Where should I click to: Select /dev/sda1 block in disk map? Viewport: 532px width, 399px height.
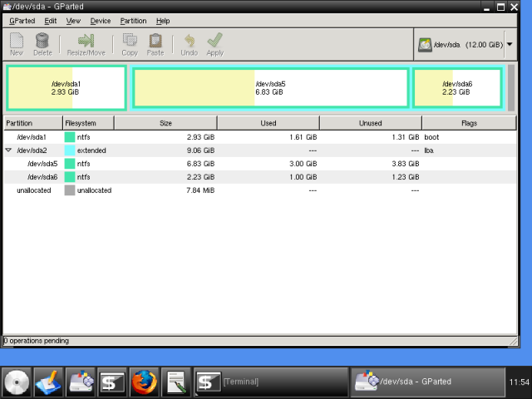point(66,88)
